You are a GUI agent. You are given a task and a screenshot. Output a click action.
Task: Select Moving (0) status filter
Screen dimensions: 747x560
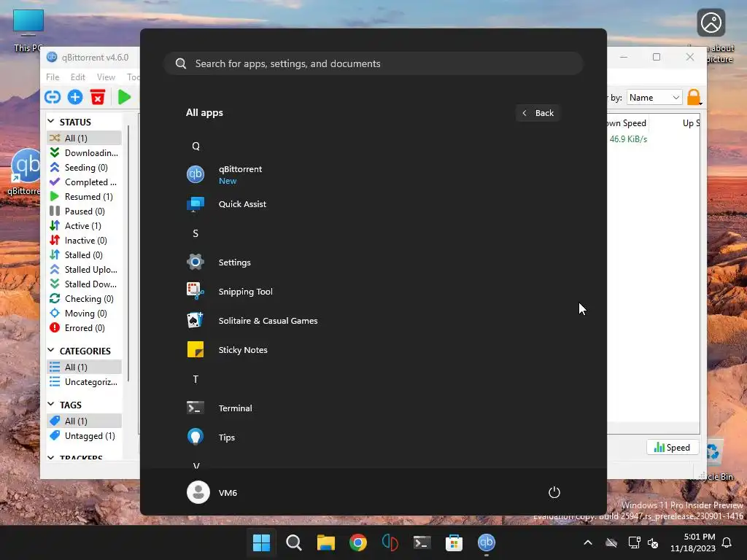pyautogui.click(x=85, y=314)
